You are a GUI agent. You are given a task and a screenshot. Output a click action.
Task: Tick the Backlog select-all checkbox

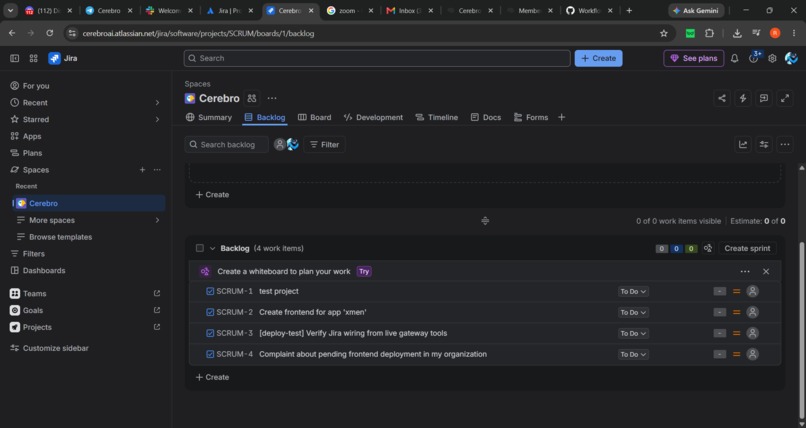tap(200, 248)
